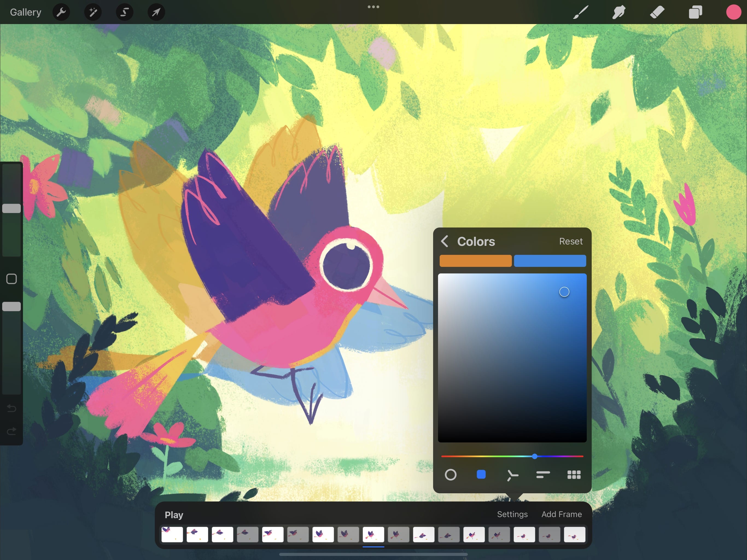
Task: Select the first frame thumbnail
Action: (x=172, y=534)
